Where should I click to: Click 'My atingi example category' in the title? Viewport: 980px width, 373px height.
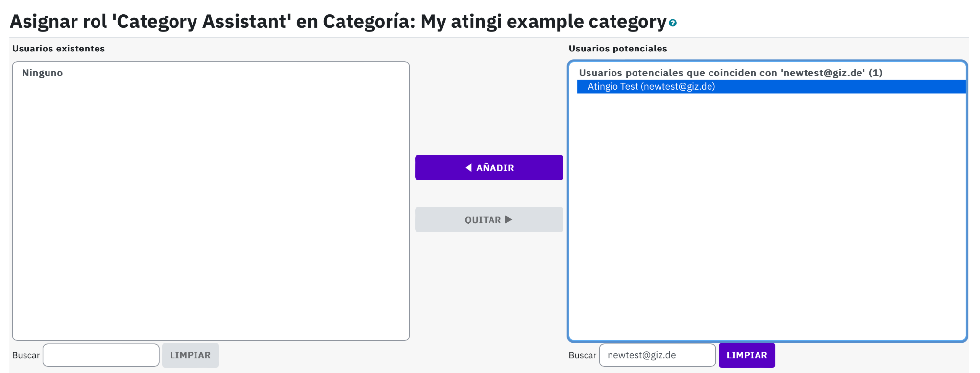543,22
